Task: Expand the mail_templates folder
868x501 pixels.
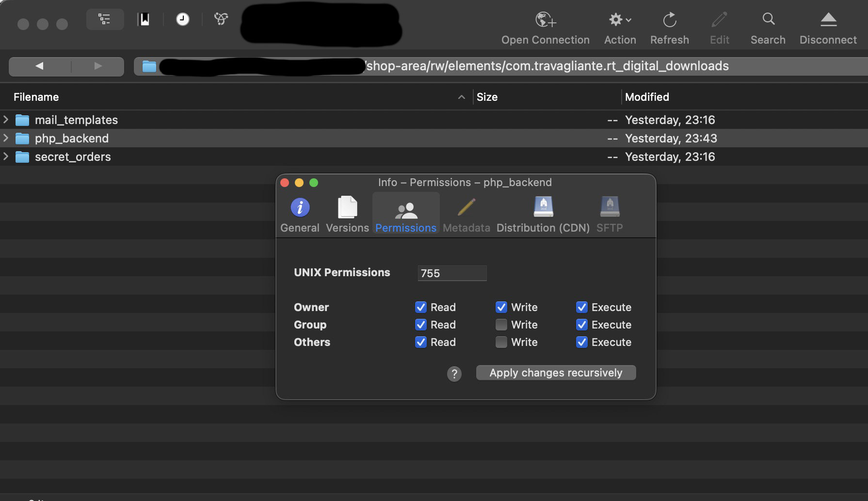Action: point(6,119)
